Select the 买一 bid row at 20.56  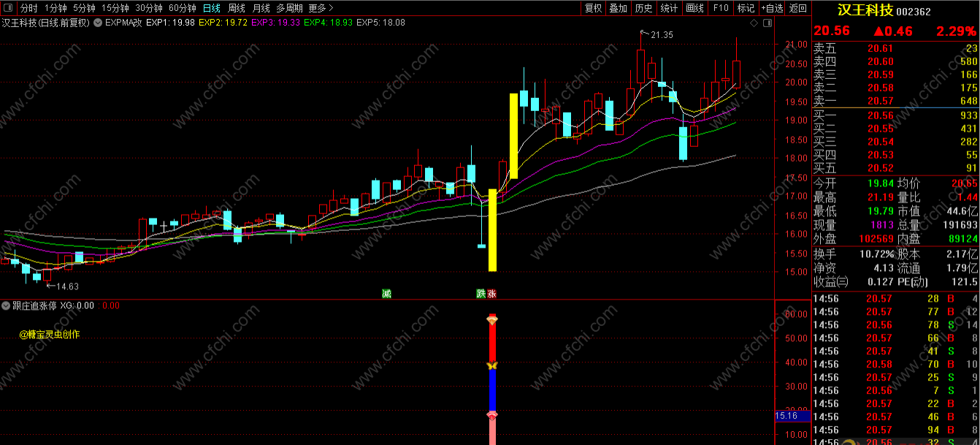[x=895, y=115]
